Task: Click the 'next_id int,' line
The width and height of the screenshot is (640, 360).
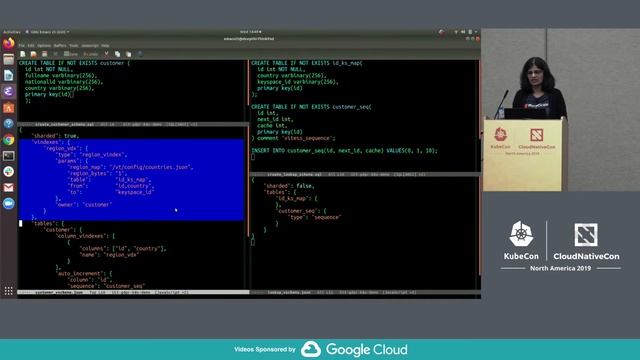Action: [275, 119]
